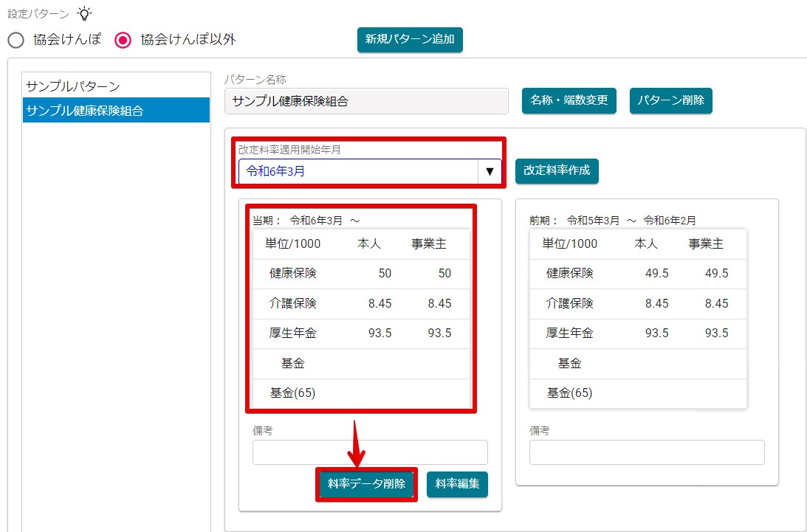
Task: Select サンプル健康保険組合 in the pattern list
Action: 117,110
